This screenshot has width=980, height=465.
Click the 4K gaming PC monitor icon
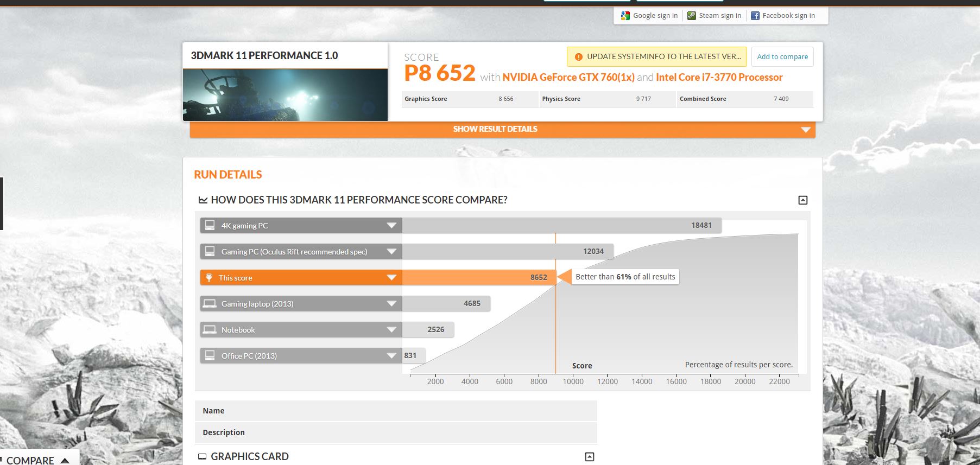point(210,225)
